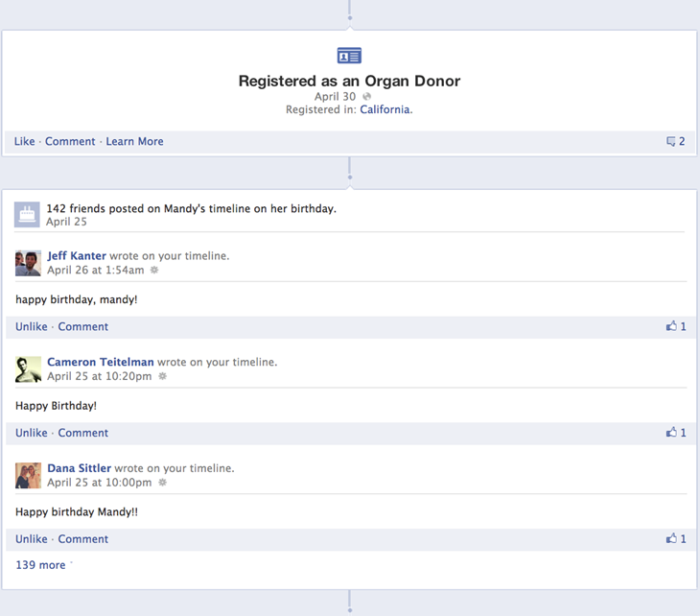
Task: Unlike Jeff Kanter's birthday post
Action: [x=31, y=327]
